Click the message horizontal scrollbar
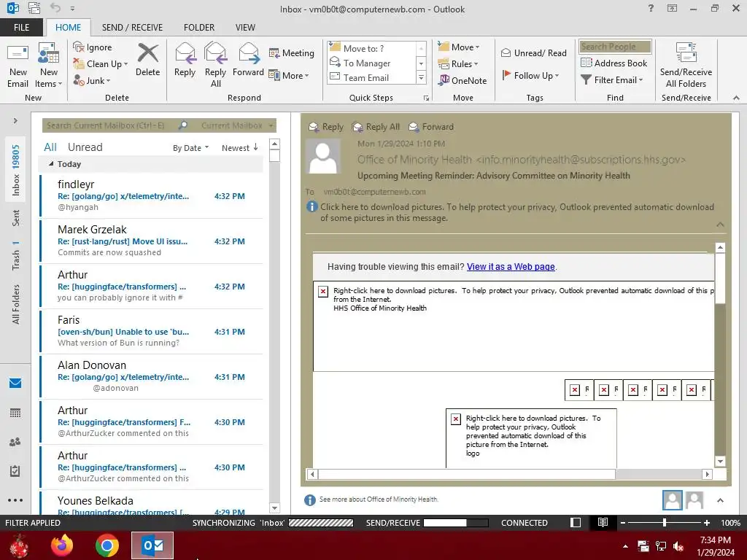Screen dimensions: 747x560 (x=467, y=474)
